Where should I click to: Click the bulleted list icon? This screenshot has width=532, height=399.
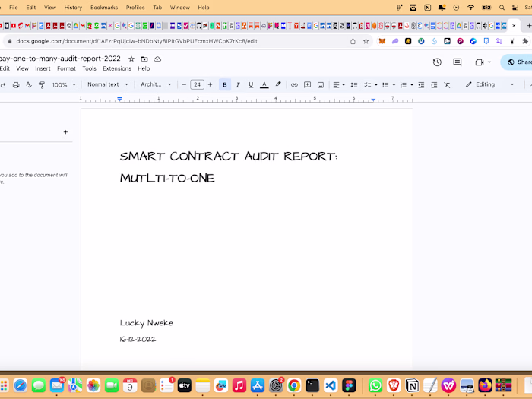coord(385,85)
